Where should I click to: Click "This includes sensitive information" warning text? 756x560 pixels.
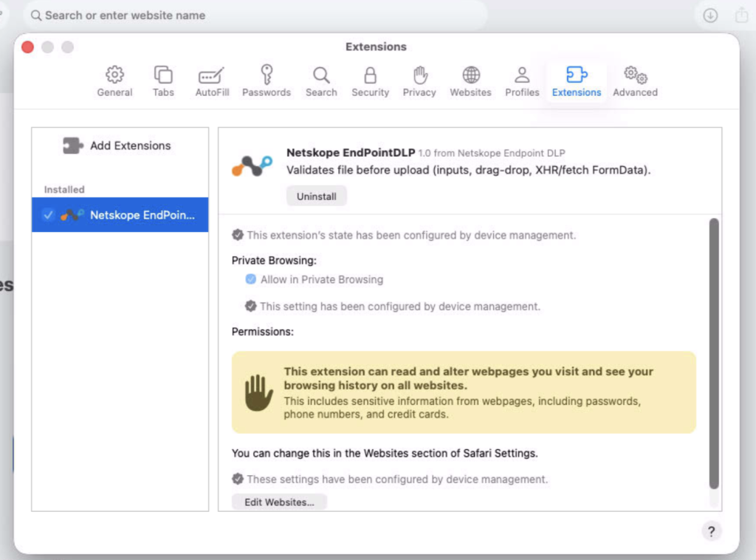462,408
